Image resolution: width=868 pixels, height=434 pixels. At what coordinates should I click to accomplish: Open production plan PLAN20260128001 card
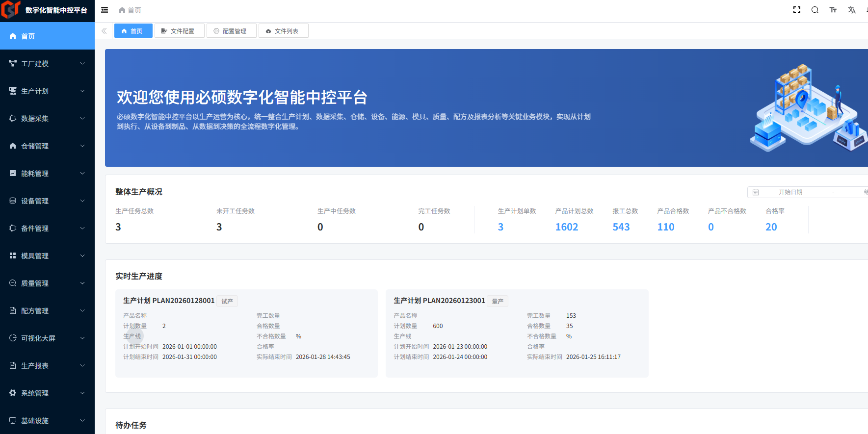pyautogui.click(x=168, y=301)
